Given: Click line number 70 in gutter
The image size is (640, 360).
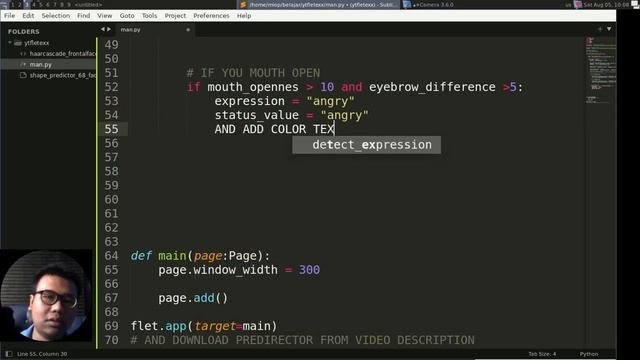Looking at the screenshot, I should 111,340.
